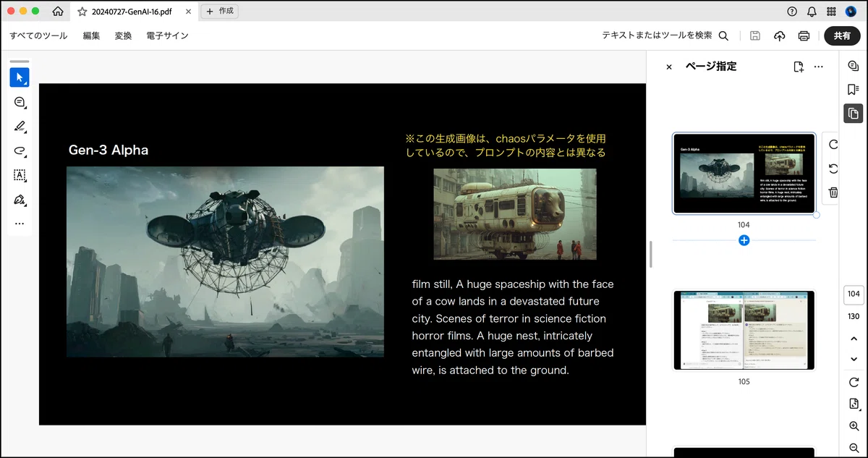The height and width of the screenshot is (458, 868).
Task: Open the Adobe apps grid
Action: click(831, 12)
